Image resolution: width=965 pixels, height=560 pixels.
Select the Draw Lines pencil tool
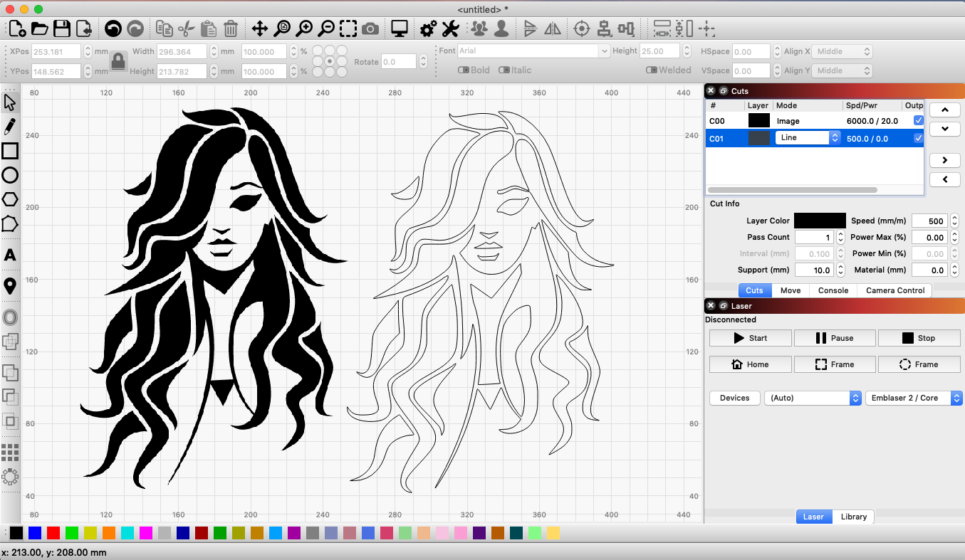[10, 127]
